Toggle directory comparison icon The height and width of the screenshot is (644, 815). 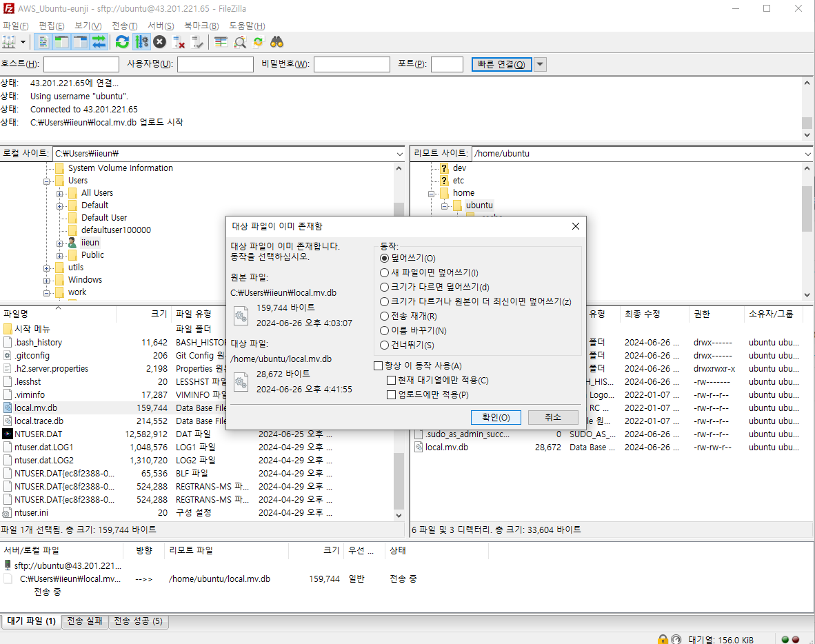240,42
